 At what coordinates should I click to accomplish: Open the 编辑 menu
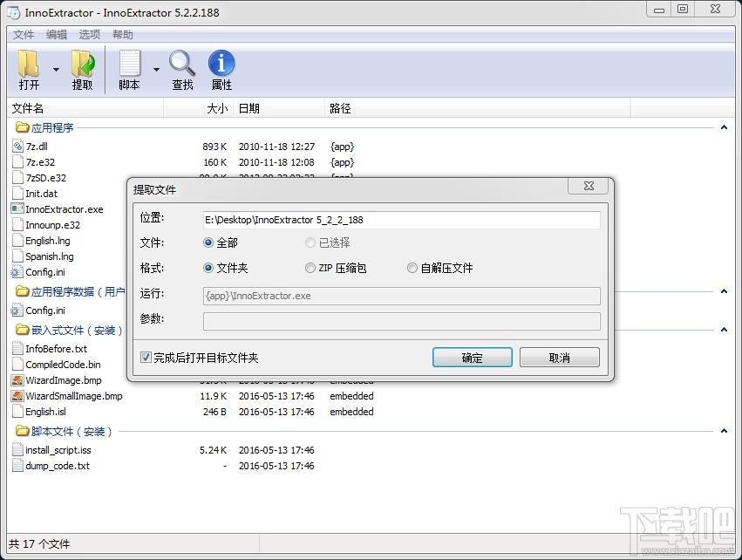pos(57,35)
